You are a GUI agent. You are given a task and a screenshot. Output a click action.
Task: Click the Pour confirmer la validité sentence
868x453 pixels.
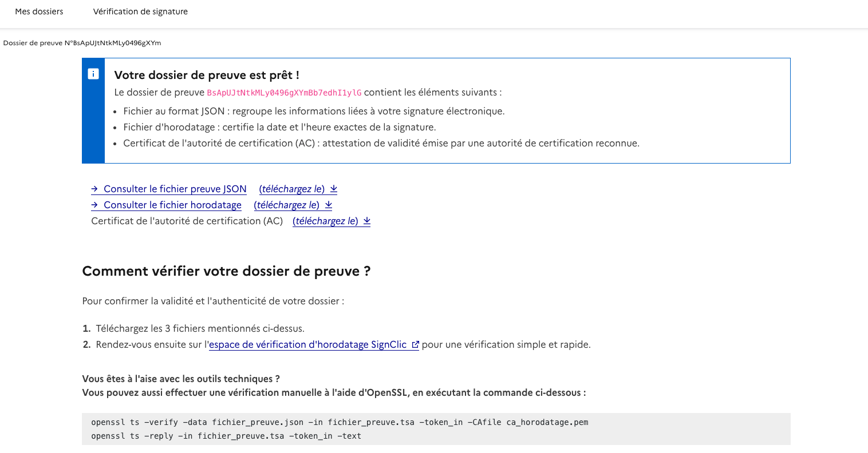(213, 301)
